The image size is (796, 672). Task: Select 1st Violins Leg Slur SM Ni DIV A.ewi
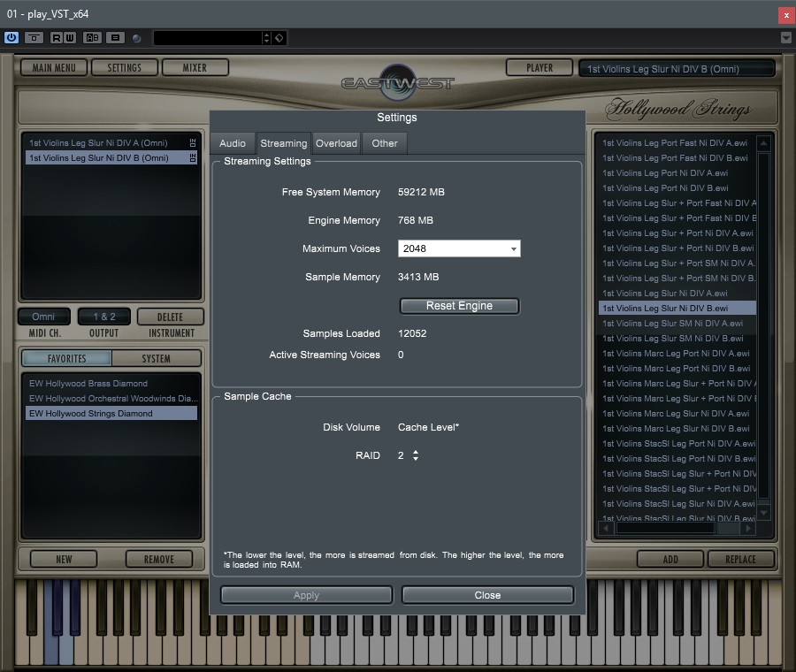pos(677,324)
